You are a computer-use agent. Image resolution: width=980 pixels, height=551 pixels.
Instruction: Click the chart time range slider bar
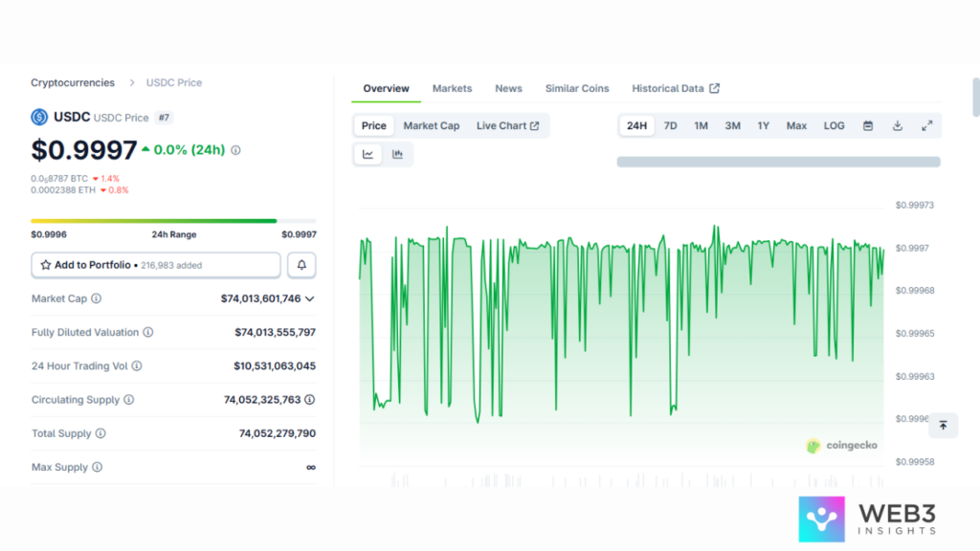(778, 162)
